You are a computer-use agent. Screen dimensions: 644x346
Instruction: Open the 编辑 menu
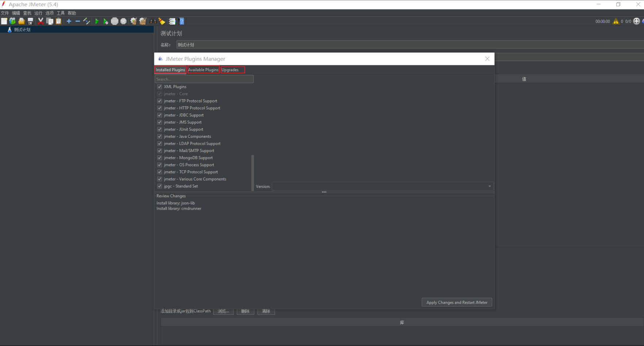point(16,13)
